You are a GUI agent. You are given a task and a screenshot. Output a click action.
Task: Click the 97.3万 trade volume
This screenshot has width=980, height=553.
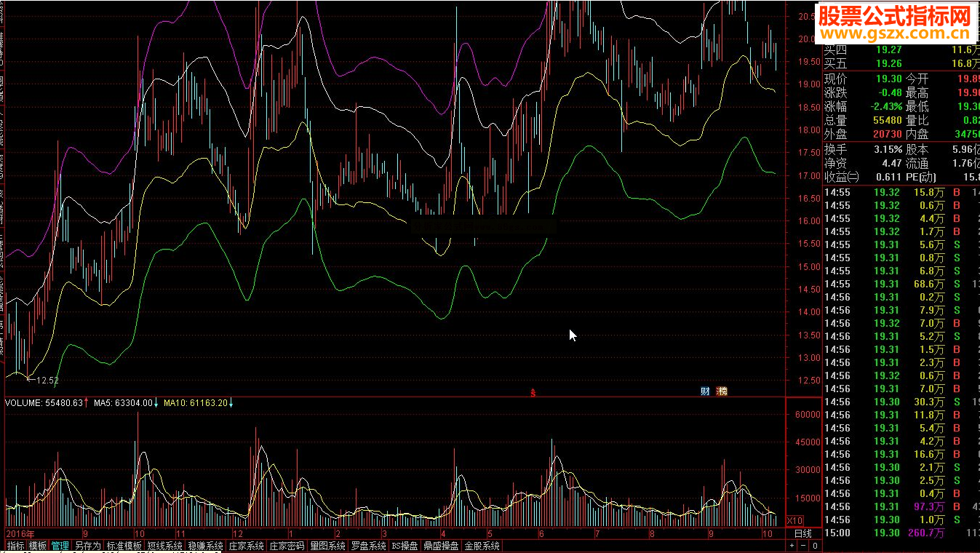point(930,506)
